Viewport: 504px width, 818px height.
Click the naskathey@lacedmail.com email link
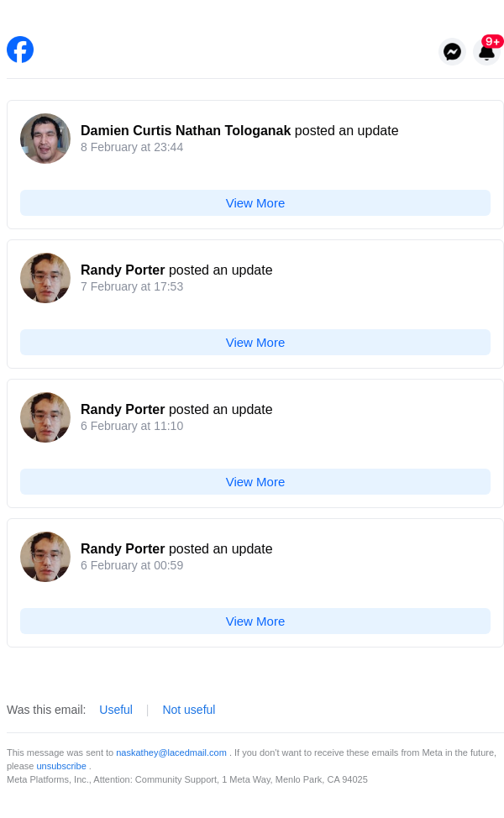tap(171, 752)
